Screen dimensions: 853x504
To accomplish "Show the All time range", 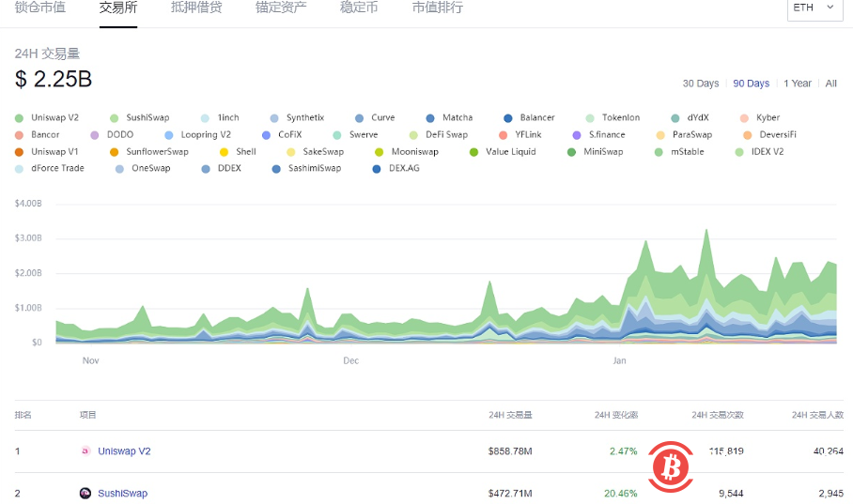I will coord(830,84).
